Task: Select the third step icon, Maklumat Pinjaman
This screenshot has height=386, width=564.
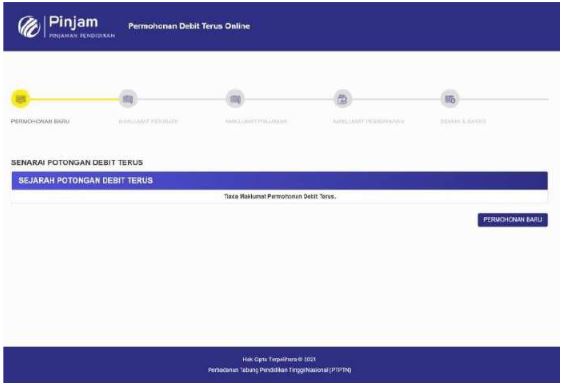Action: click(235, 99)
